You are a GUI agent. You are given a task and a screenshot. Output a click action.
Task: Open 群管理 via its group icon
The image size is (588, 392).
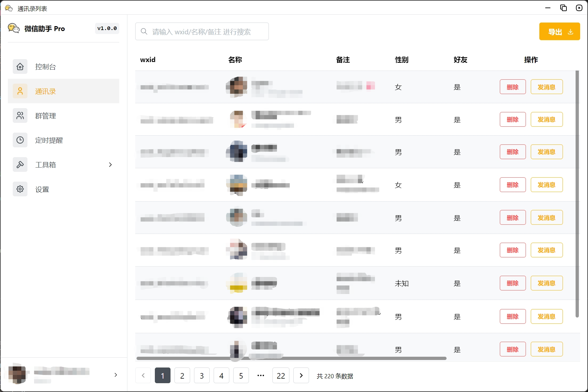tap(20, 116)
